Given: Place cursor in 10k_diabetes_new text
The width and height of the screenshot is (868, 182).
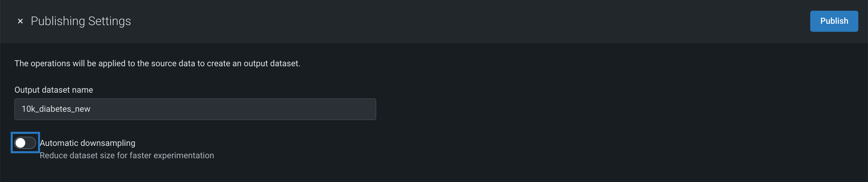Looking at the screenshot, I should (x=56, y=109).
